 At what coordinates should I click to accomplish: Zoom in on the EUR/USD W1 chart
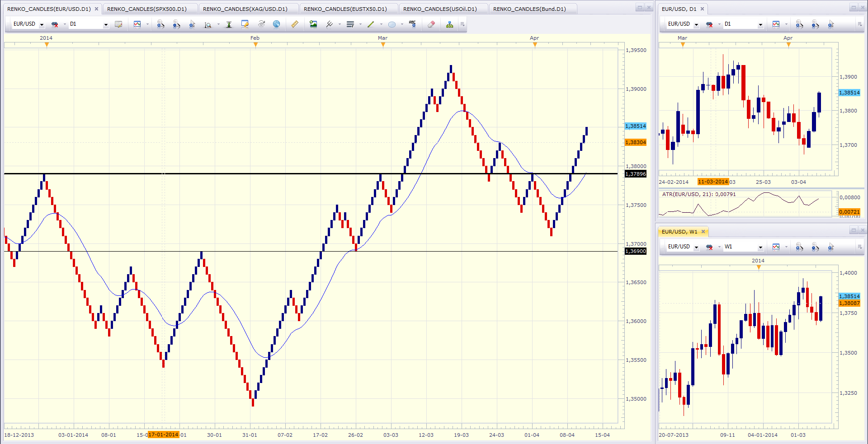pos(799,247)
